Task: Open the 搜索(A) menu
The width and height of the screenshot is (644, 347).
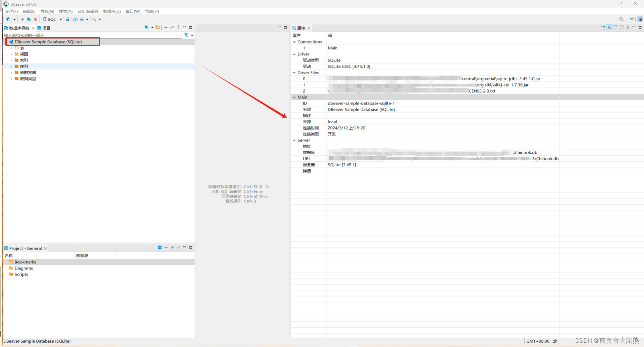Action: point(66,11)
